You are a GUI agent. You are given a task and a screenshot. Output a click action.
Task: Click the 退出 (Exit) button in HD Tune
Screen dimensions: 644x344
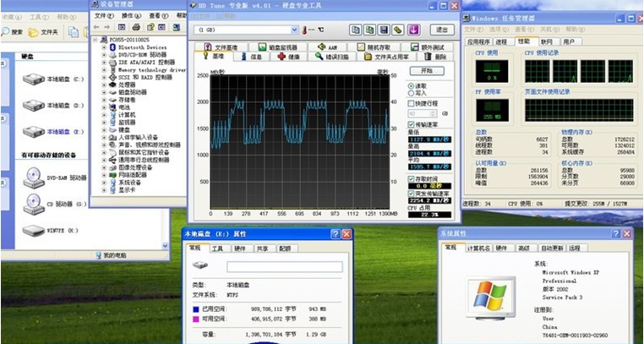(x=441, y=30)
